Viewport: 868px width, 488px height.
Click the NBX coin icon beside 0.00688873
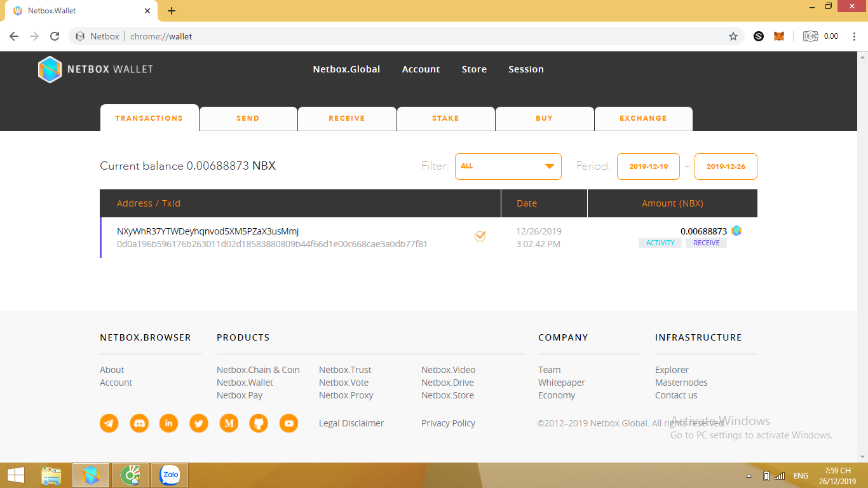(736, 231)
